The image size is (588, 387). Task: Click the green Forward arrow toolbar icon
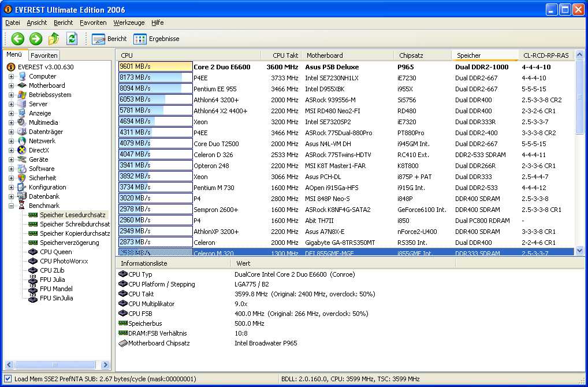point(36,39)
